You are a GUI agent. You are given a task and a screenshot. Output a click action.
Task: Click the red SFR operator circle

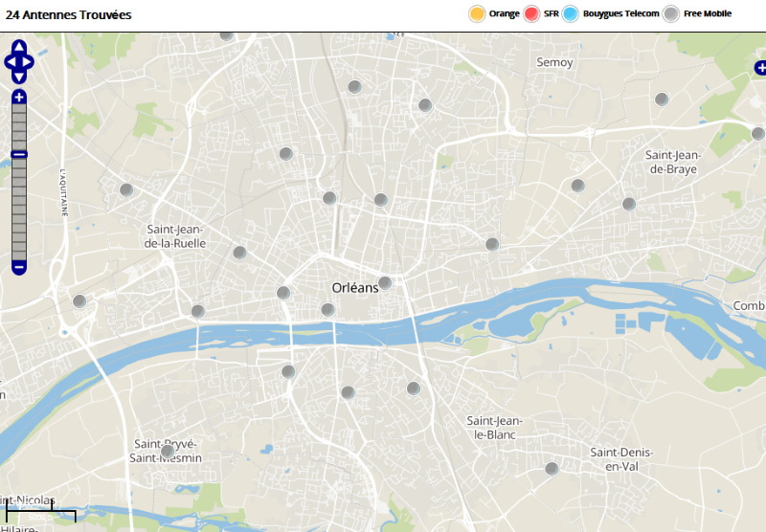coord(531,14)
